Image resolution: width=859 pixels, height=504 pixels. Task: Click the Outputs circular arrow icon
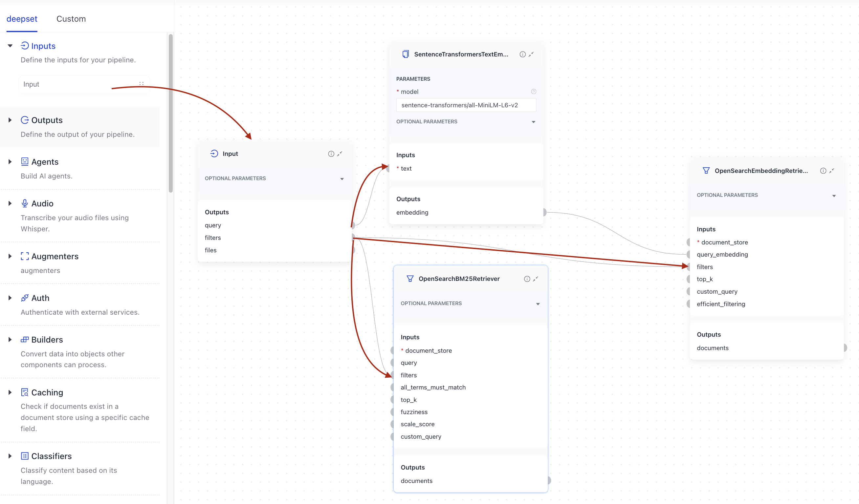[25, 120]
